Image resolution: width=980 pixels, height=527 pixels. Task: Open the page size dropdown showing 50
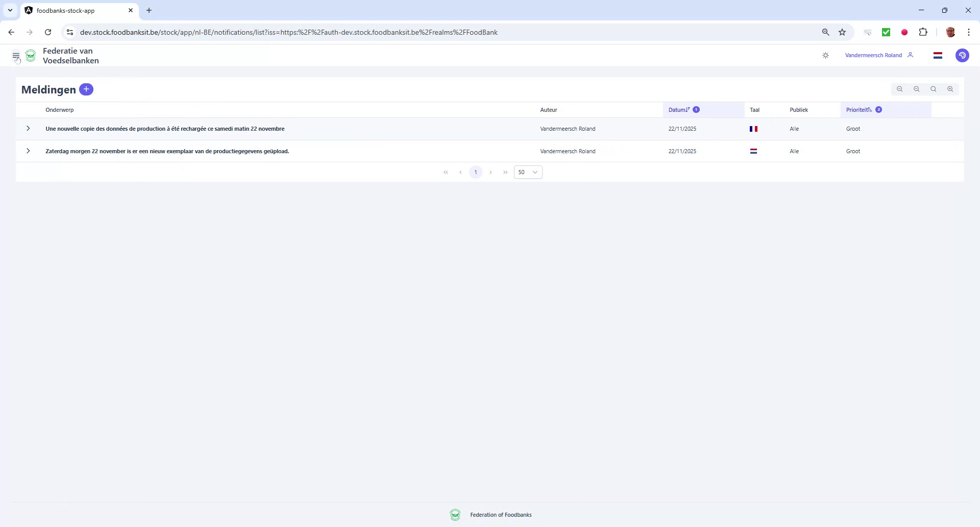point(528,172)
